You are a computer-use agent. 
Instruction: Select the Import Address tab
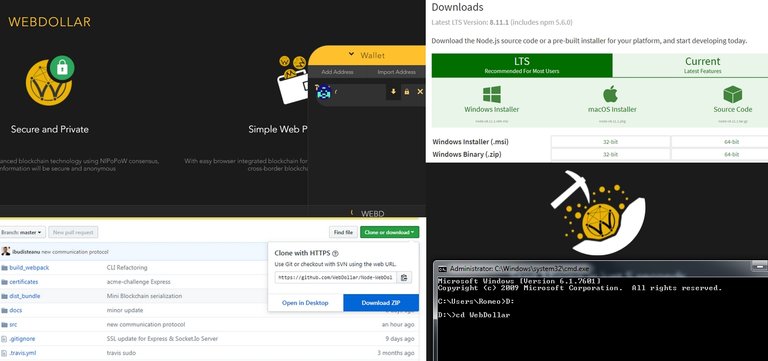396,72
